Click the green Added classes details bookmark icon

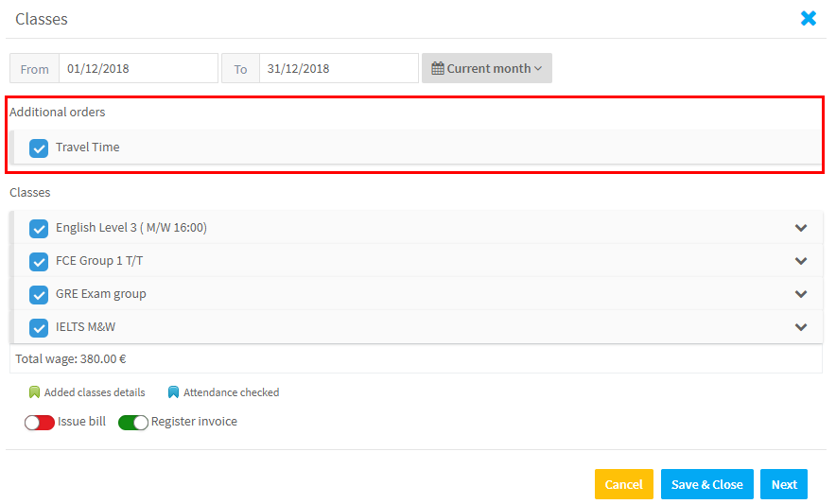pyautogui.click(x=34, y=392)
